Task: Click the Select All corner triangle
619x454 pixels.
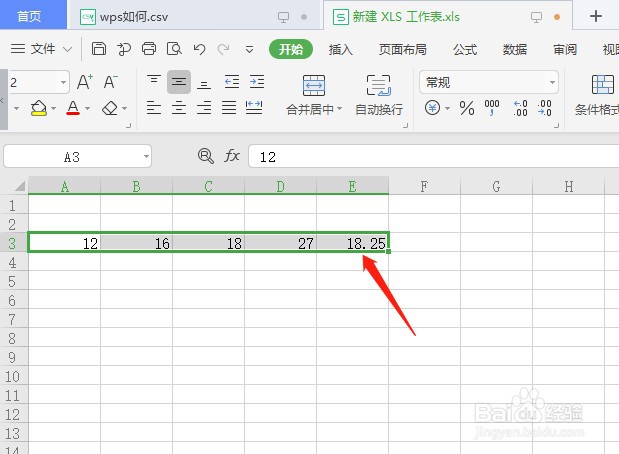Action: coord(19,186)
